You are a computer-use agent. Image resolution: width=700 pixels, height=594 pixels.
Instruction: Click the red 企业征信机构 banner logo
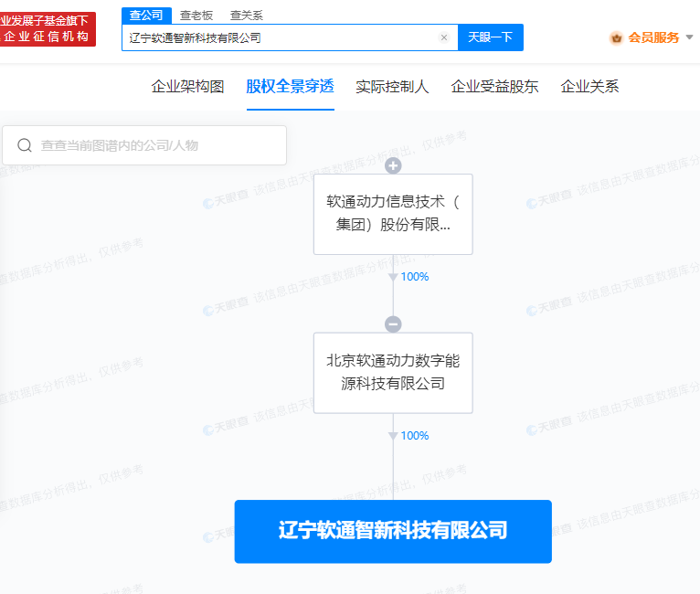tap(48, 29)
